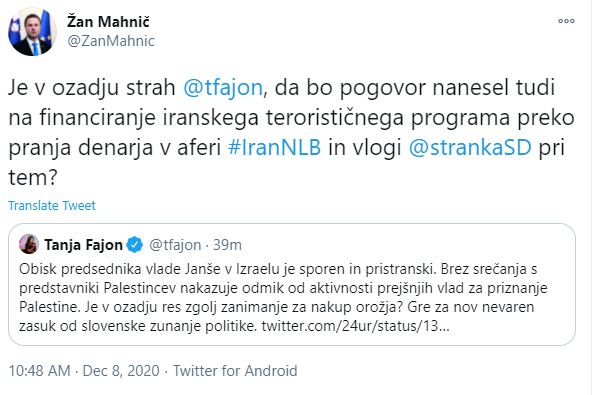The height and width of the screenshot is (395, 596).
Task: Click the Twitter for Android source label
Action: point(235,371)
